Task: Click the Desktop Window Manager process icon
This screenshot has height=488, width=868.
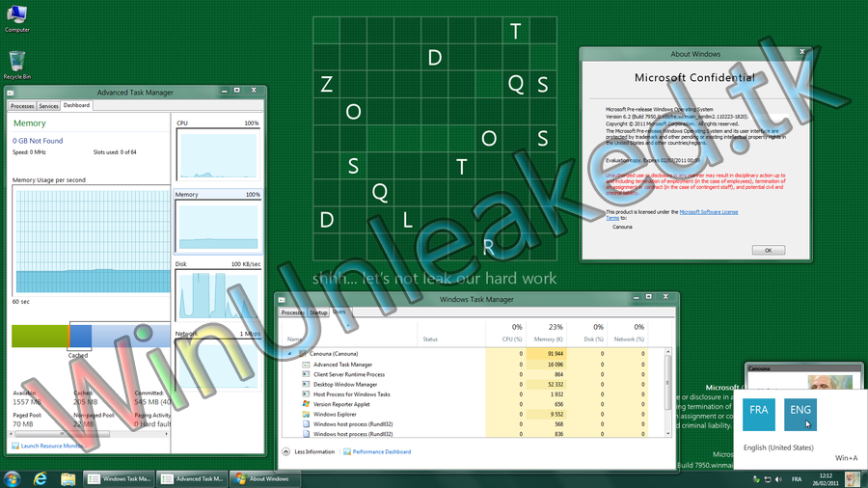Action: coord(306,385)
